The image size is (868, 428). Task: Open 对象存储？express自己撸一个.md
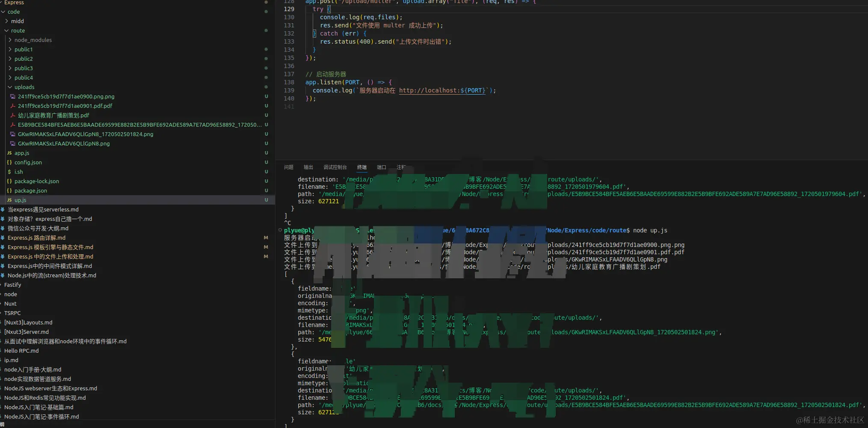(50, 219)
